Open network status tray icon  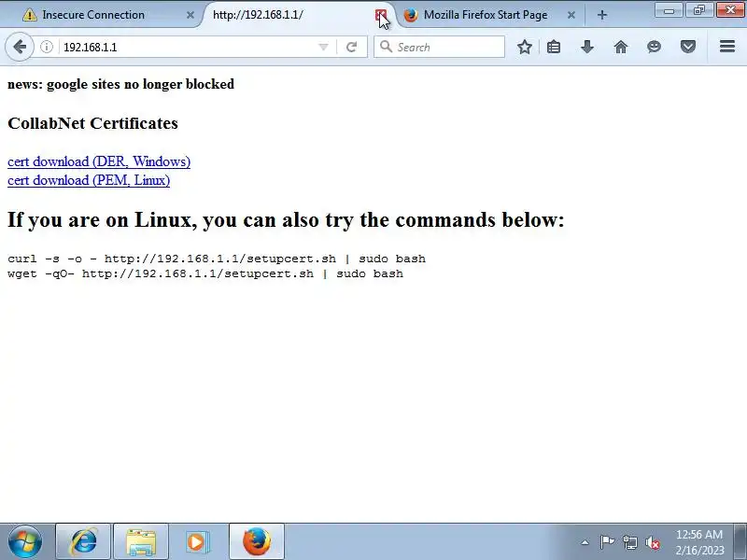click(x=629, y=542)
